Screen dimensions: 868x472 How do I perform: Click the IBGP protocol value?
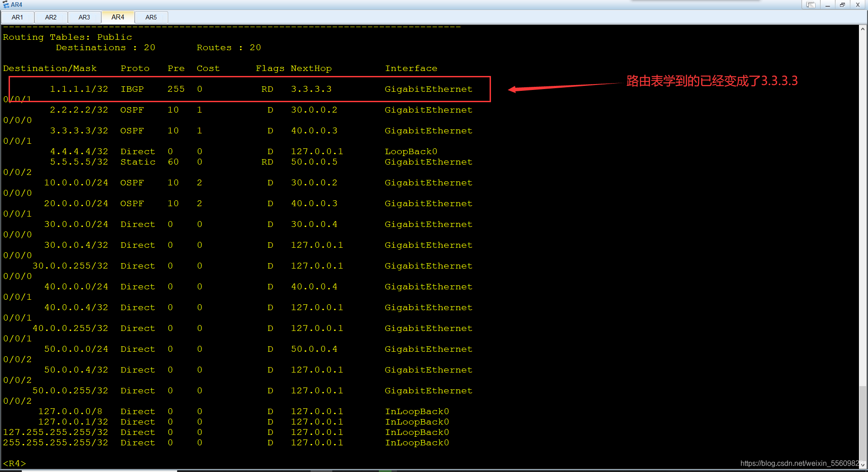coord(132,89)
